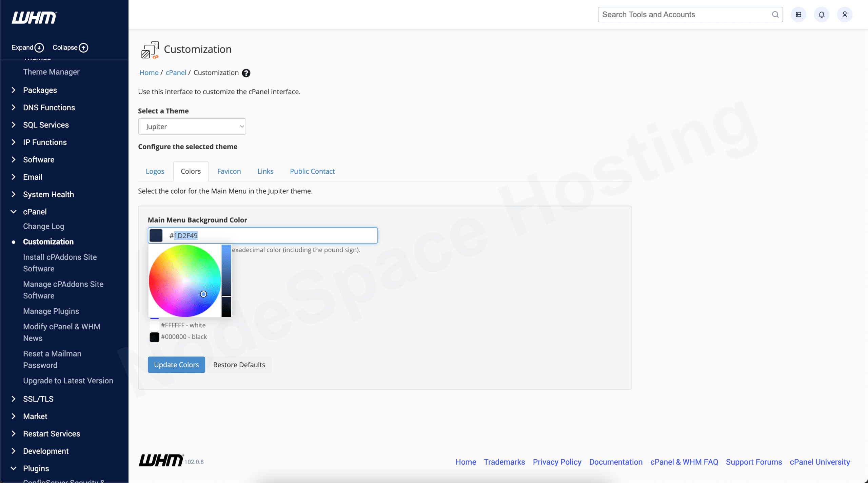Expand the SQL Services section
The height and width of the screenshot is (483, 868).
click(14, 125)
